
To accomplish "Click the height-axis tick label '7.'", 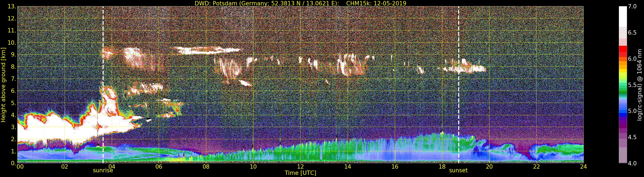I will (13, 79).
